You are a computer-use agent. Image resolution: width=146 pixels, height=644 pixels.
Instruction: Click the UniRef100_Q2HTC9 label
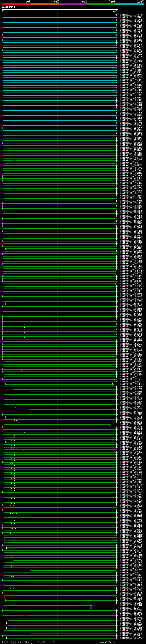[x=131, y=233]
